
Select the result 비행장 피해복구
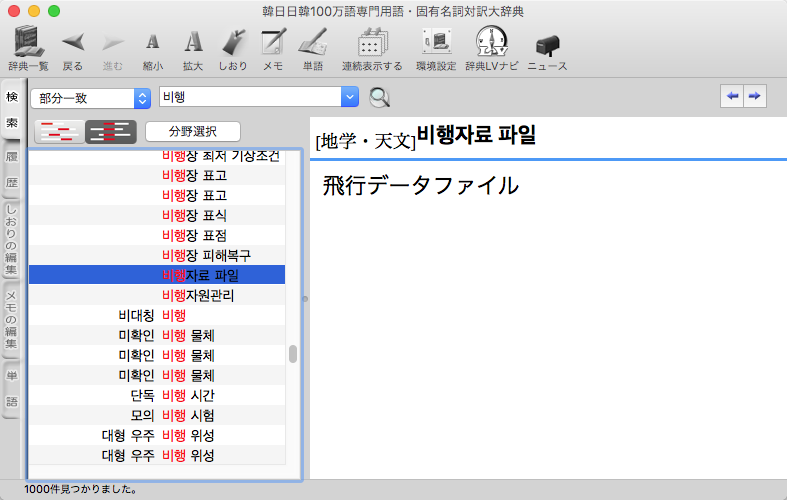click(157, 256)
